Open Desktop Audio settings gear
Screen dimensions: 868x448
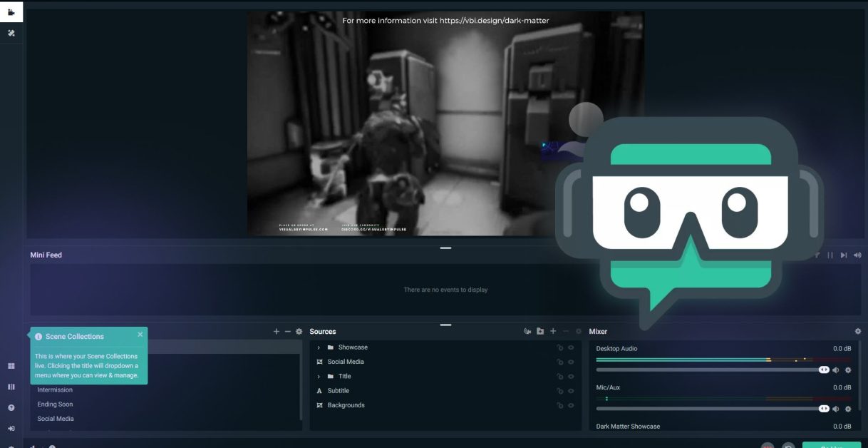pyautogui.click(x=848, y=370)
